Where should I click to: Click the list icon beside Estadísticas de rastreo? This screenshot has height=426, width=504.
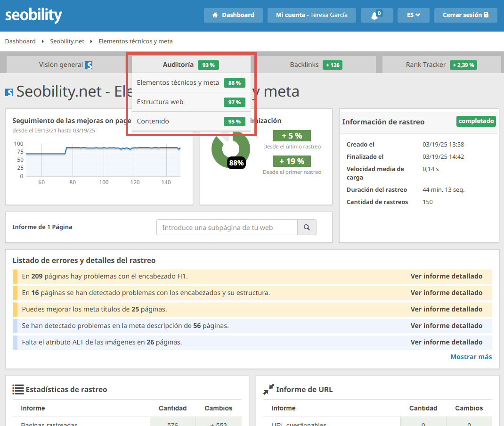tap(18, 389)
